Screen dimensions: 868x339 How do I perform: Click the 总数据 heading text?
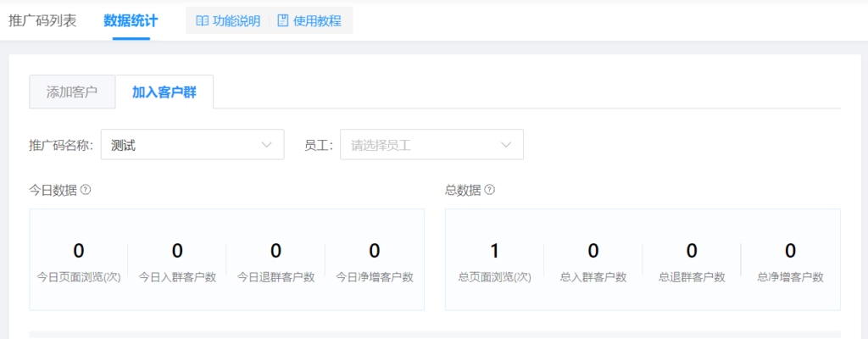coord(463,190)
